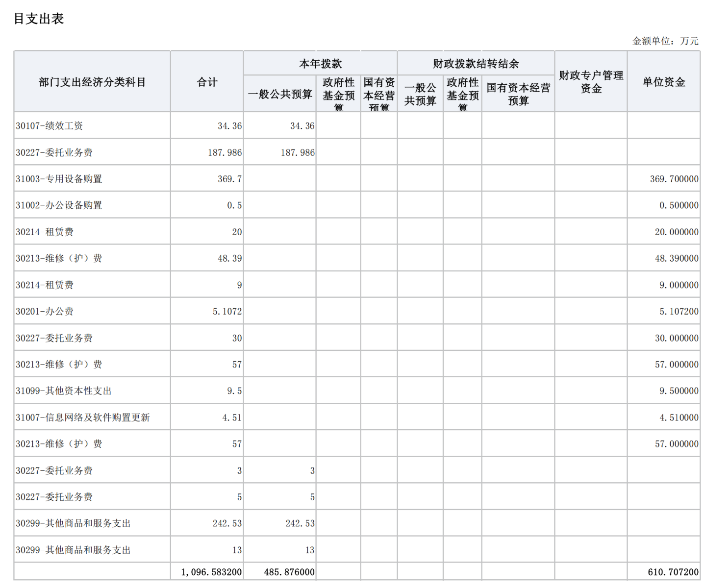Click the 金额单位：万元 label
Viewport: 705px width, 588px height.
665,41
